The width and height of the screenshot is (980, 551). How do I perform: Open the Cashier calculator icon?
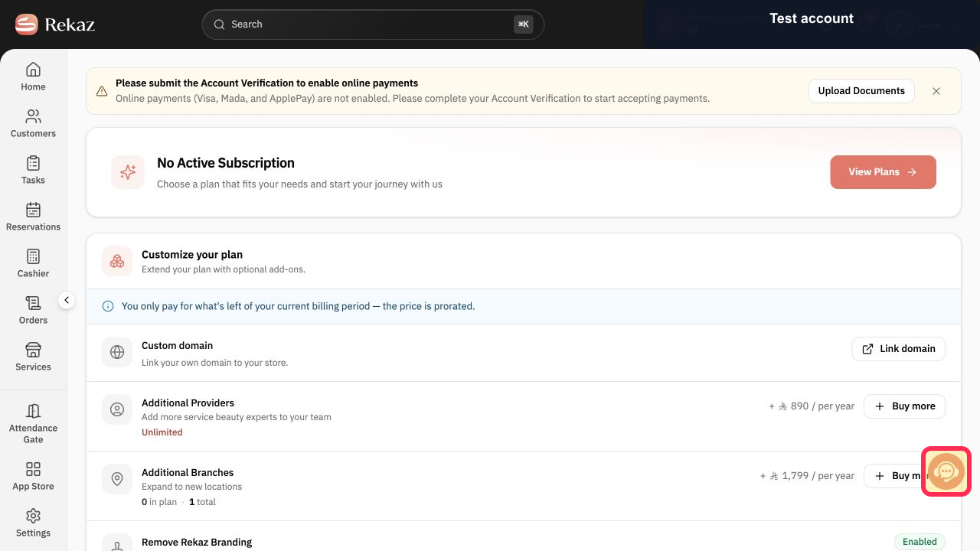pyautogui.click(x=33, y=256)
